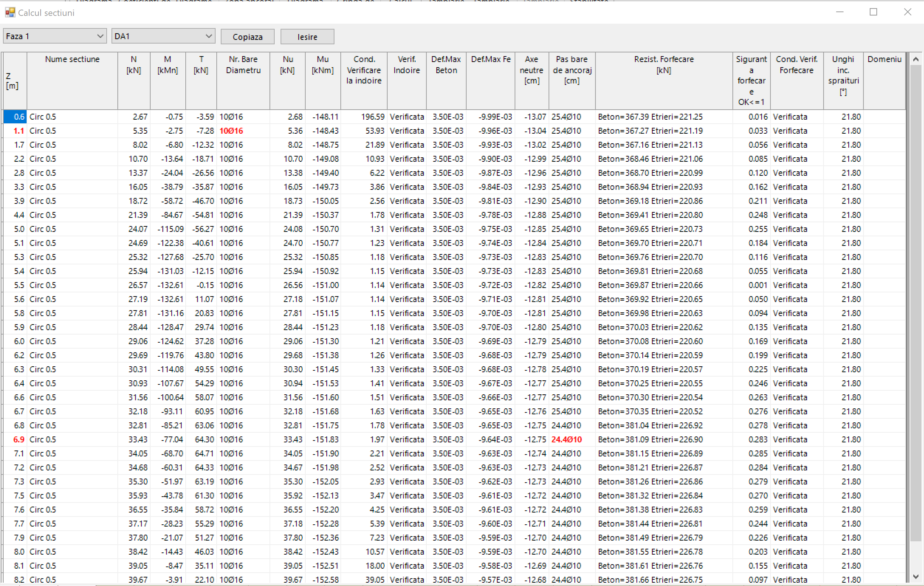Image resolution: width=924 pixels, height=586 pixels.
Task: Click the Copiaza button
Action: [x=247, y=37]
